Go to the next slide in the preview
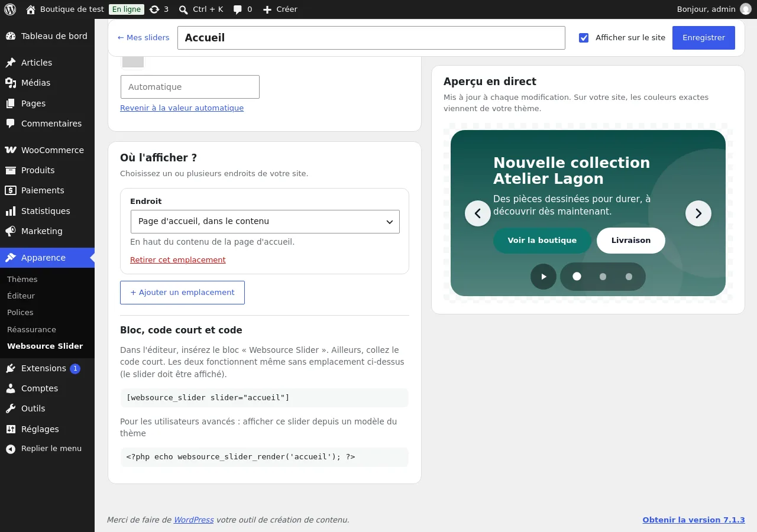 [698, 213]
